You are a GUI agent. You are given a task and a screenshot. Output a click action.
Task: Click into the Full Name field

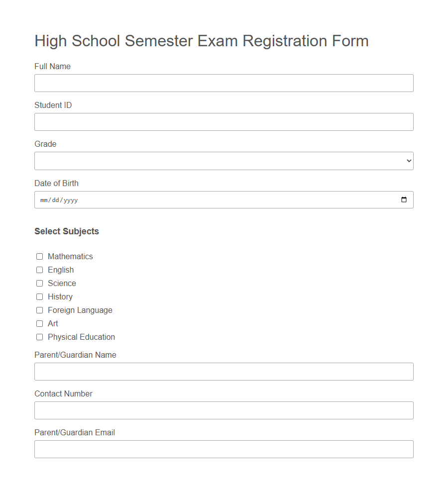[x=224, y=83]
